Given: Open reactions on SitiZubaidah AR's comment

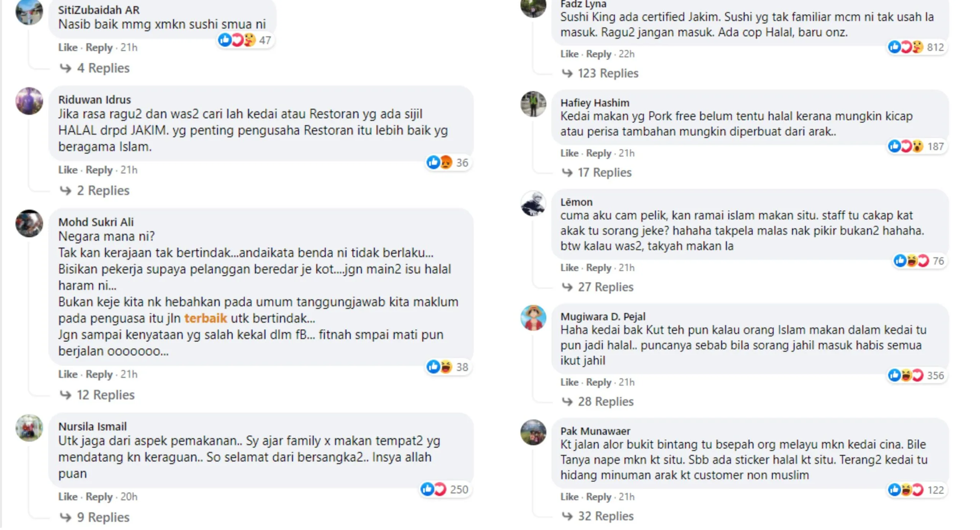Looking at the screenshot, I should (245, 40).
